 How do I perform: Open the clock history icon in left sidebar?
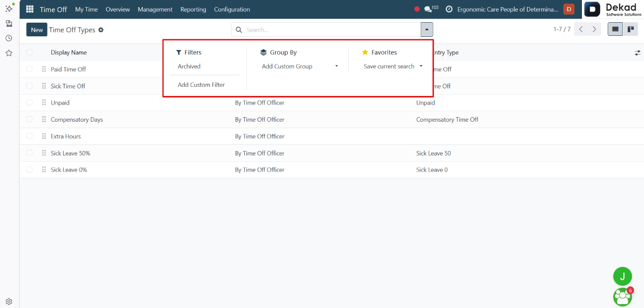click(x=9, y=38)
